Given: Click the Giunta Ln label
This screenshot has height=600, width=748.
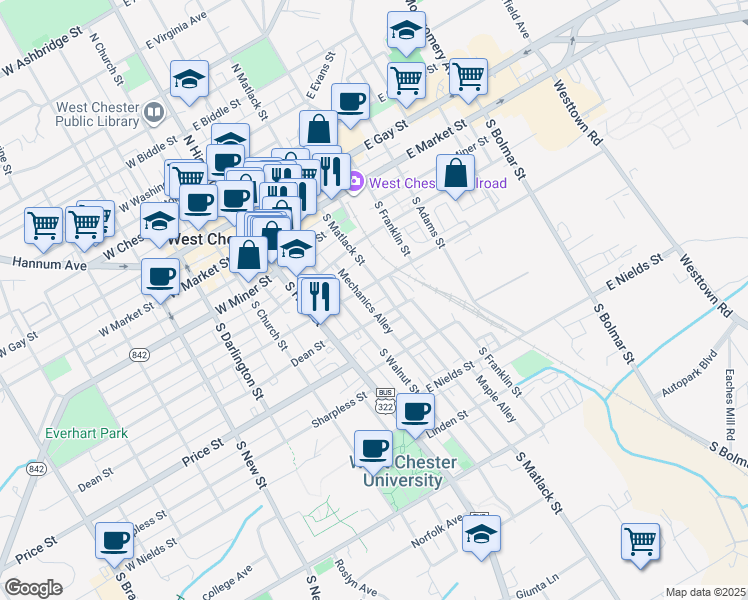Looking at the screenshot, I should [x=537, y=586].
